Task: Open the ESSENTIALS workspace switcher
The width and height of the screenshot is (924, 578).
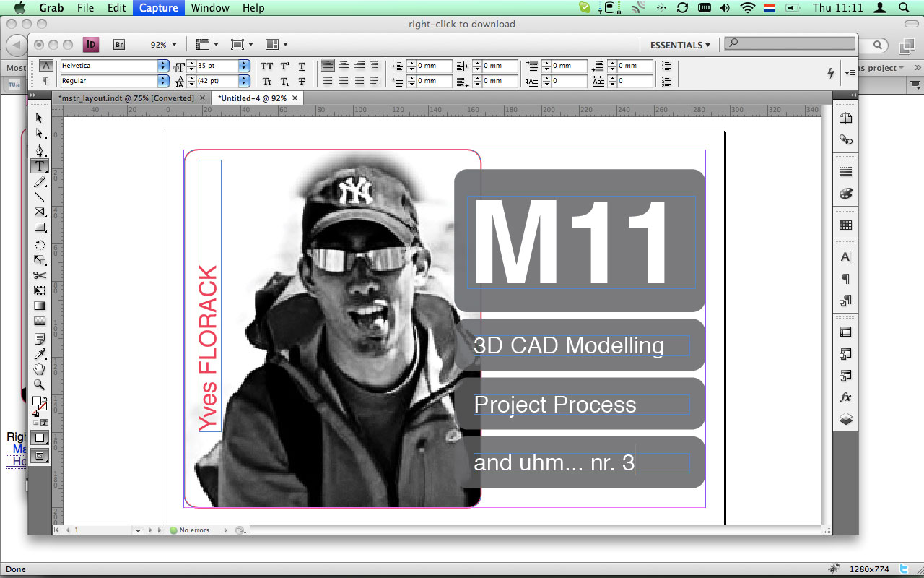Action: click(x=680, y=45)
